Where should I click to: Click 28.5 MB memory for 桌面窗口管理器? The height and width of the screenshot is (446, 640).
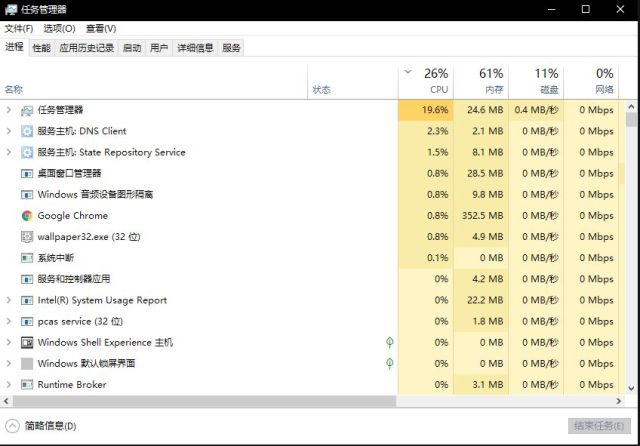[481, 173]
